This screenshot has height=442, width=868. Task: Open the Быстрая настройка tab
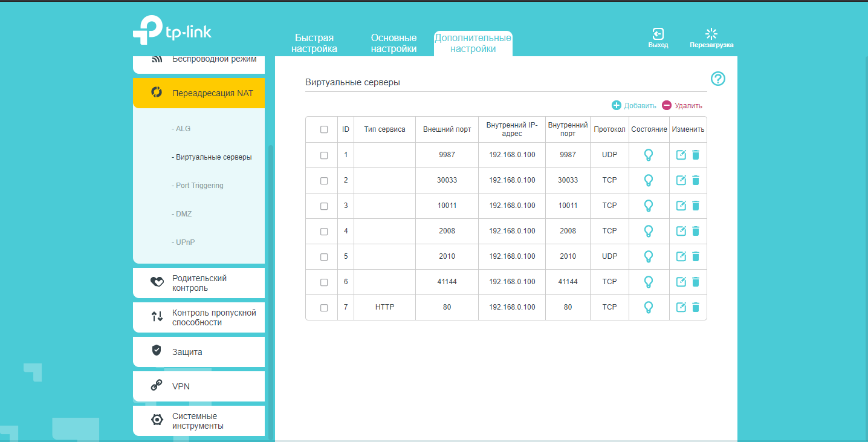[314, 44]
